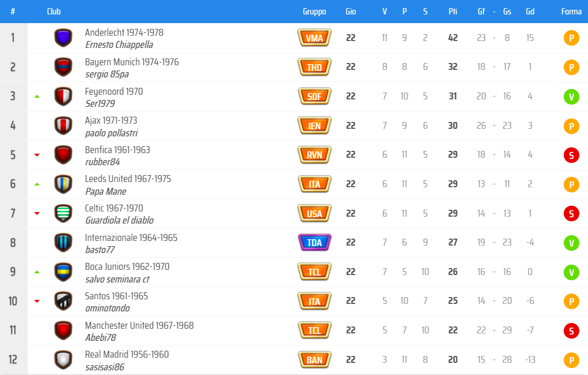
Task: Click the Forma column header
Action: point(571,12)
